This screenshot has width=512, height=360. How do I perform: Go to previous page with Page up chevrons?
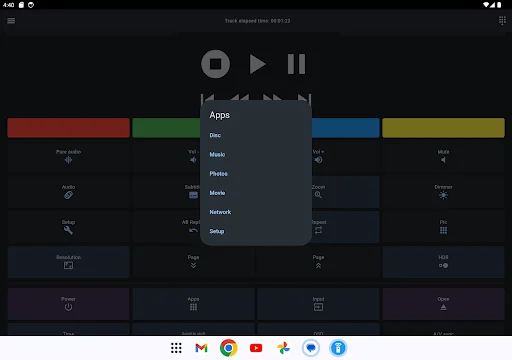click(x=318, y=262)
